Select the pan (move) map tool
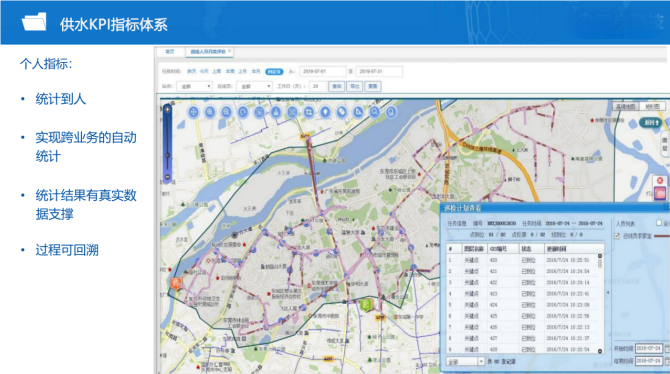 click(x=193, y=112)
